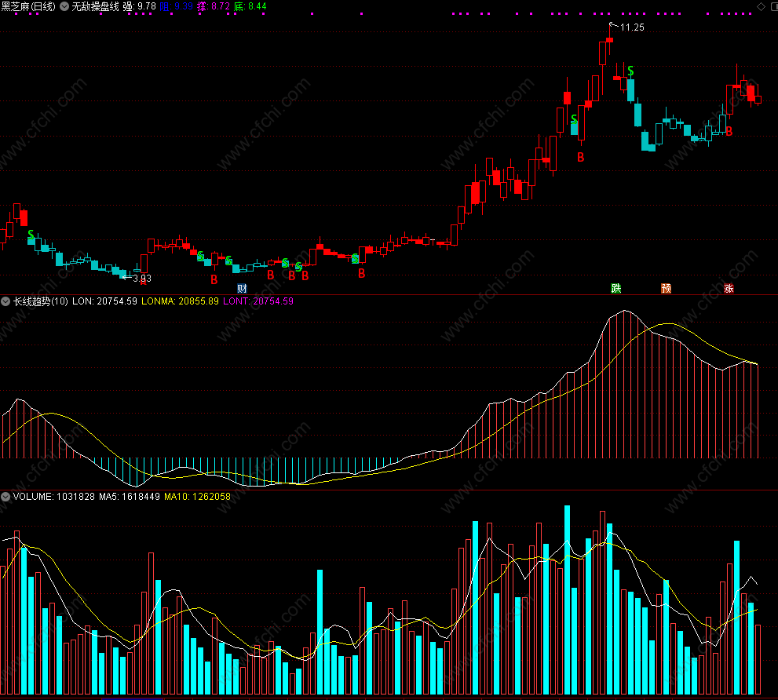Click the green 跌 info marker
Screen dimensions: 778x700
615,288
